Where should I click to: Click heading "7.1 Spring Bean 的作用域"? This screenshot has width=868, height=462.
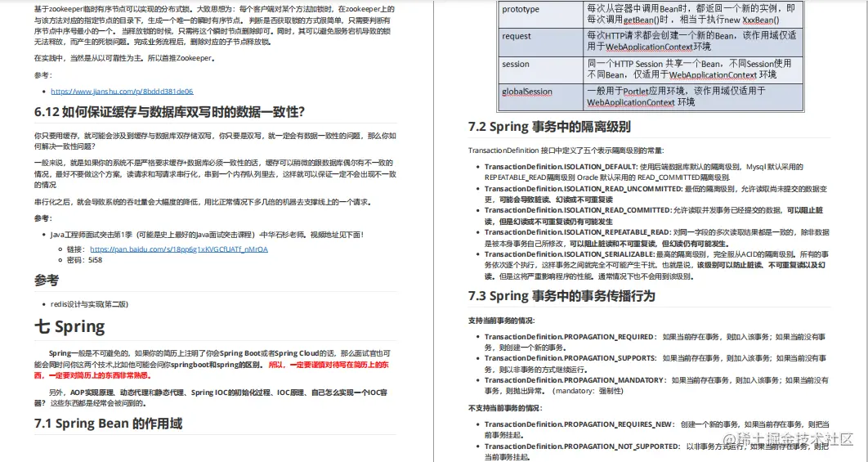pyautogui.click(x=109, y=424)
